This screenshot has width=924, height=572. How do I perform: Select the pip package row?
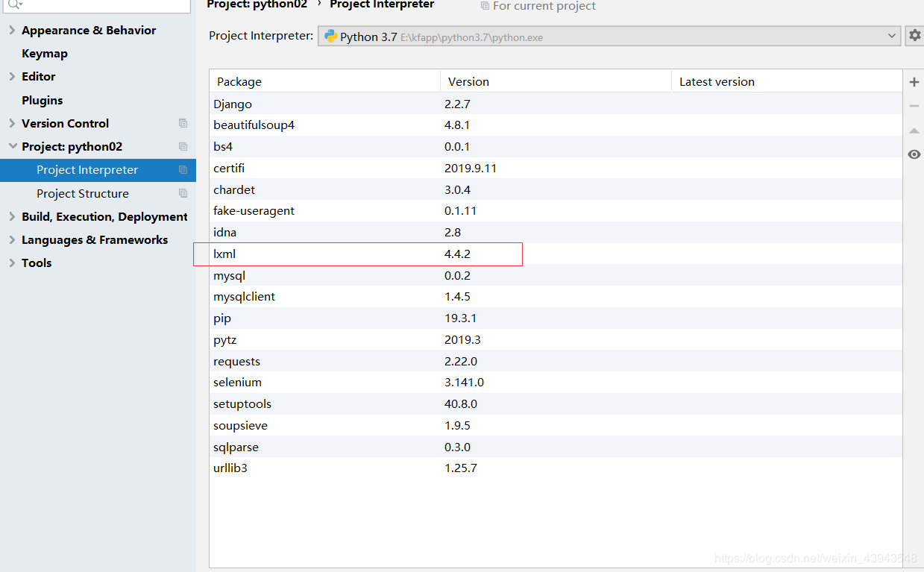click(x=556, y=318)
